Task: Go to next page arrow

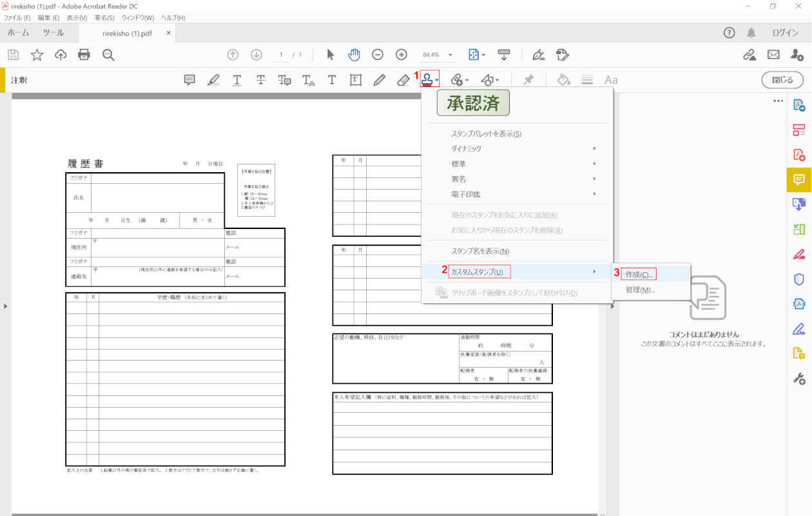Action: 256,55
